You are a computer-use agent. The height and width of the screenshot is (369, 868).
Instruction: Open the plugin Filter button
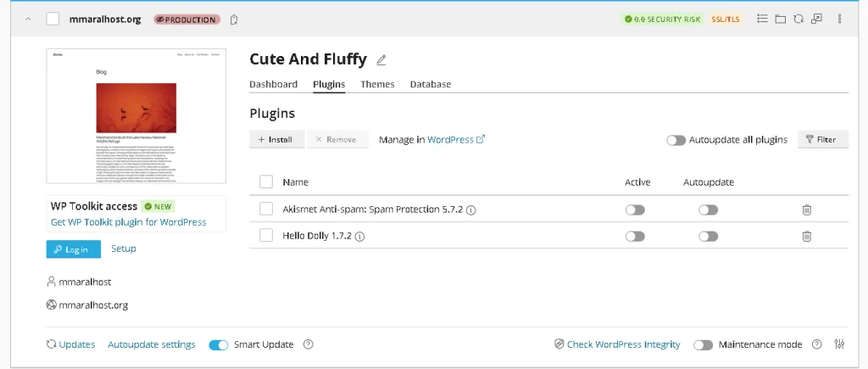pos(822,140)
